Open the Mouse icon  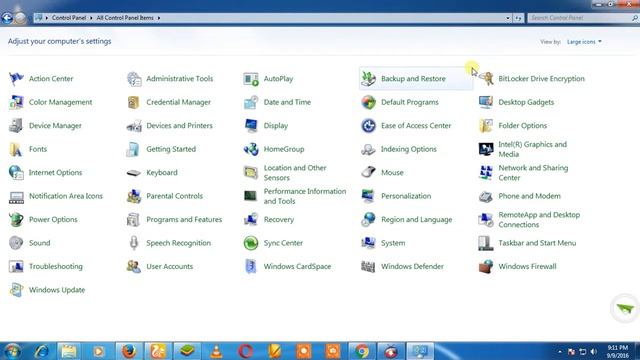click(x=368, y=172)
